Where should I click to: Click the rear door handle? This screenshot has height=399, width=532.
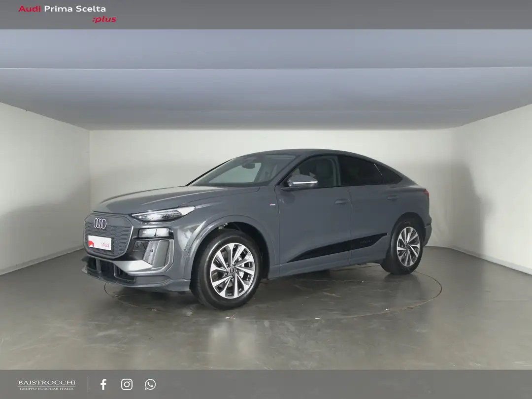(392, 198)
